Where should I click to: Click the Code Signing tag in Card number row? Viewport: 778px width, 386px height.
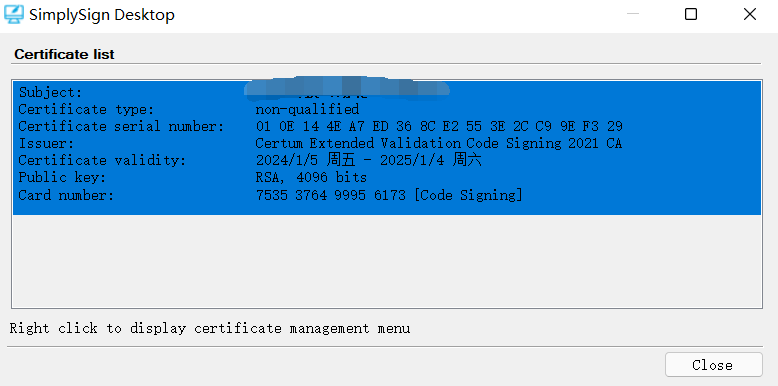(468, 195)
